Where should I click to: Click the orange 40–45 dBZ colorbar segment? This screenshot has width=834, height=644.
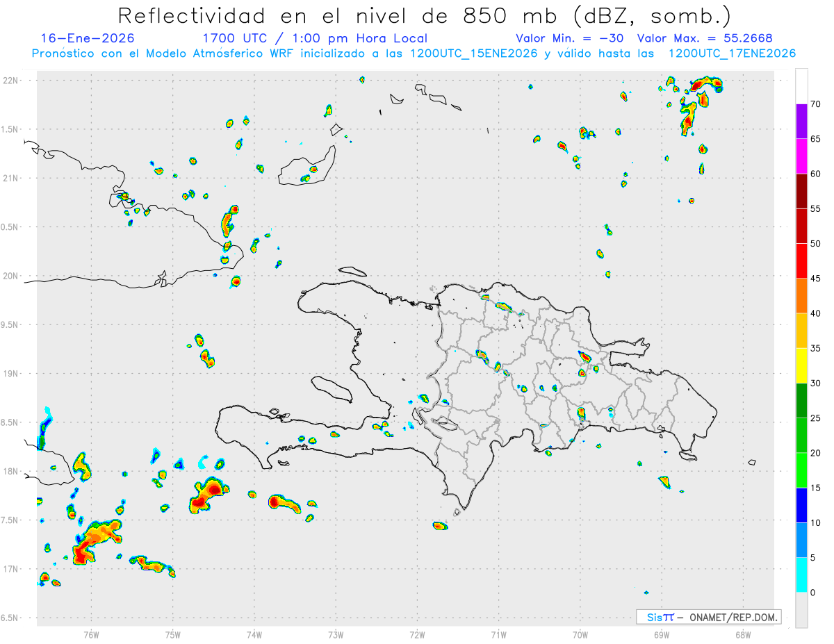pos(801,296)
